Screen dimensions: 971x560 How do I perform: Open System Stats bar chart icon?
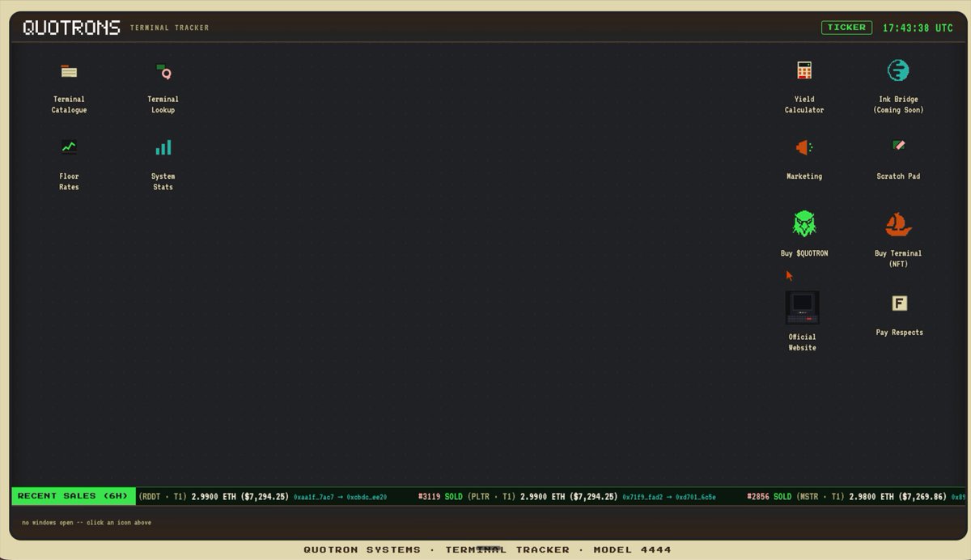(x=163, y=148)
